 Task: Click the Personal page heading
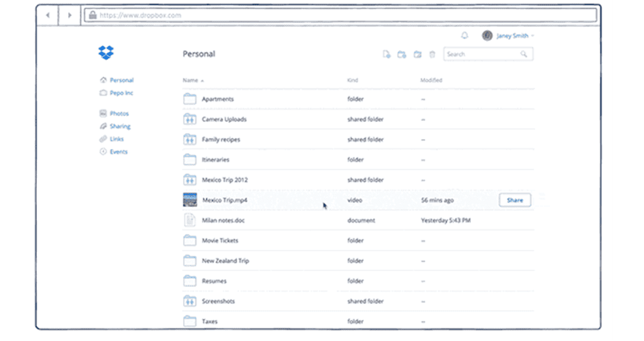click(x=199, y=54)
